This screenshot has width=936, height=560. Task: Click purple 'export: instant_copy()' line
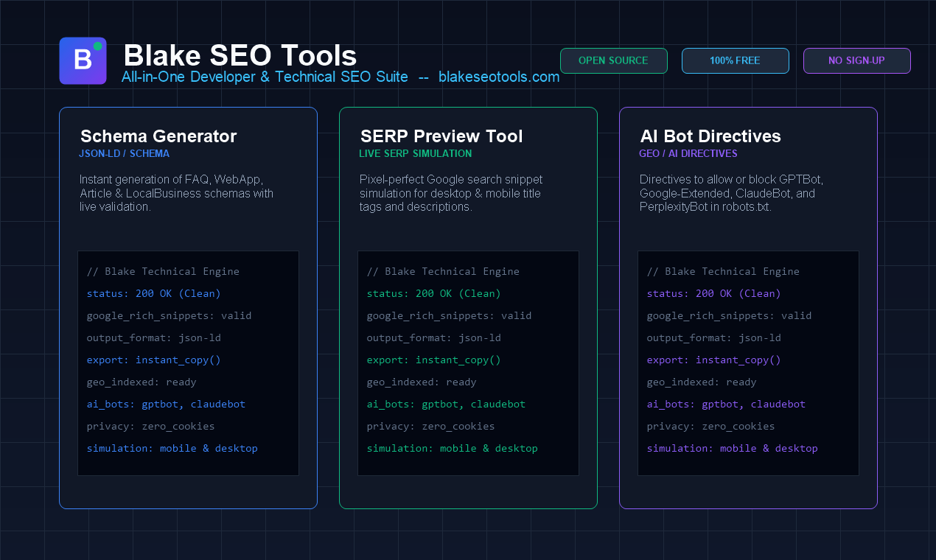click(x=714, y=360)
